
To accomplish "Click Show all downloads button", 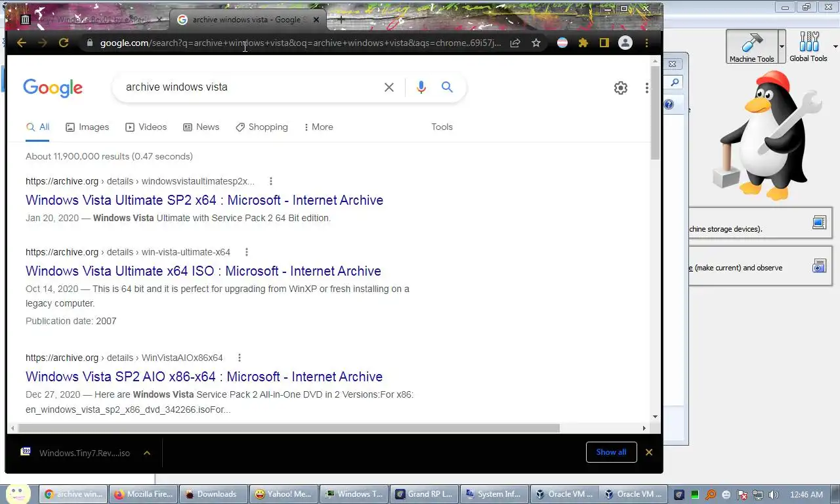I will (x=611, y=452).
